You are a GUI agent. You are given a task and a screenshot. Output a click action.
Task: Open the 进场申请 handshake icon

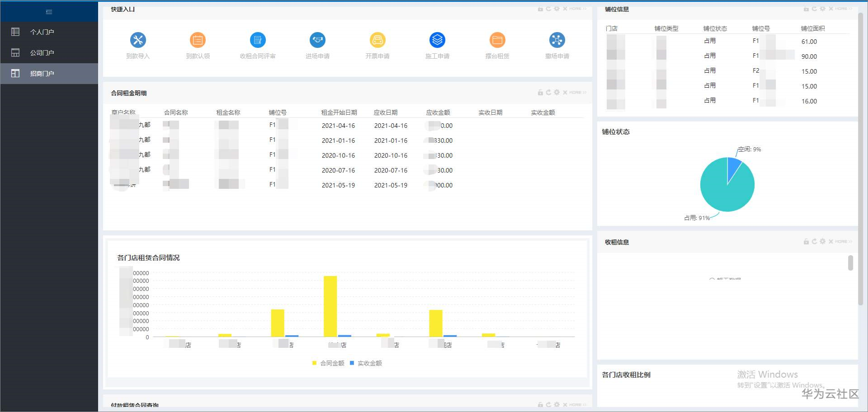tap(317, 40)
